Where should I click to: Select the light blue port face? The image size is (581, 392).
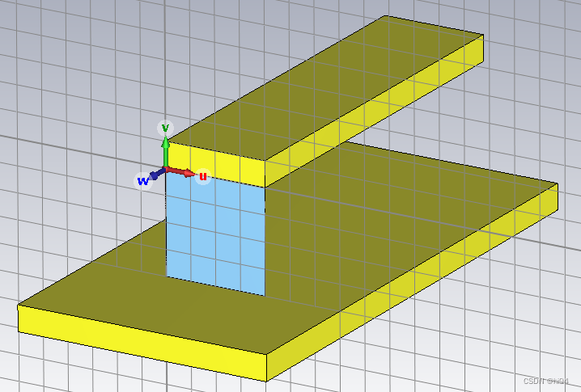pyautogui.click(x=215, y=234)
